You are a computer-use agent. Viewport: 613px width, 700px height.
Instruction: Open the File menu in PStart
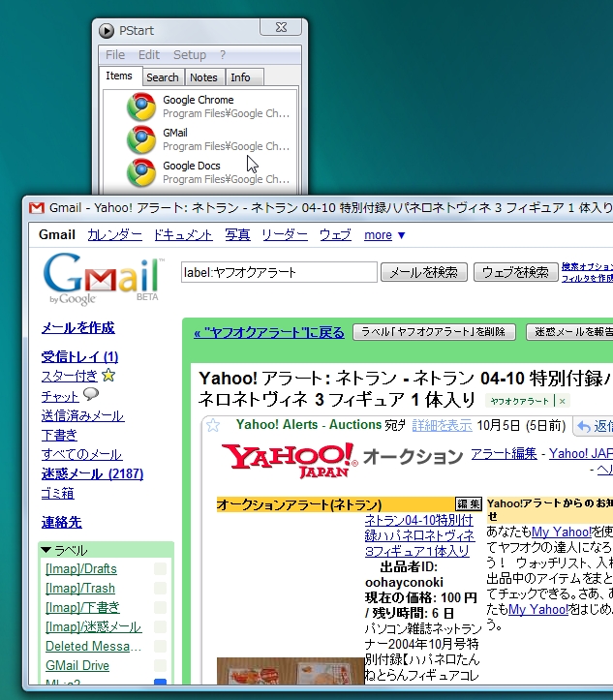pyautogui.click(x=115, y=54)
